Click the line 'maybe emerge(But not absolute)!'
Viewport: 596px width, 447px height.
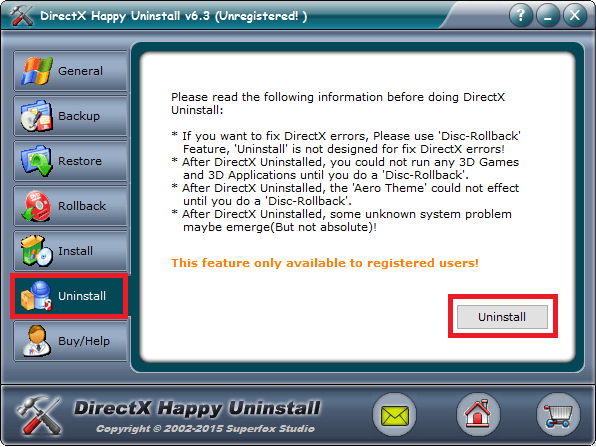coord(280,227)
